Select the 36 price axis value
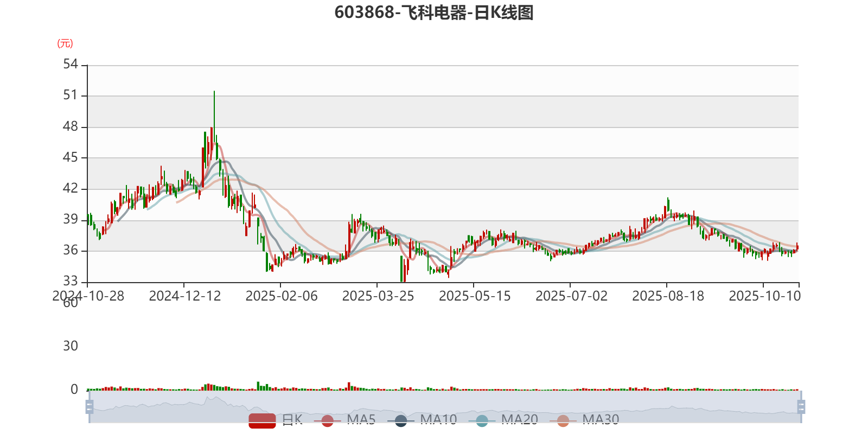 click(x=71, y=251)
